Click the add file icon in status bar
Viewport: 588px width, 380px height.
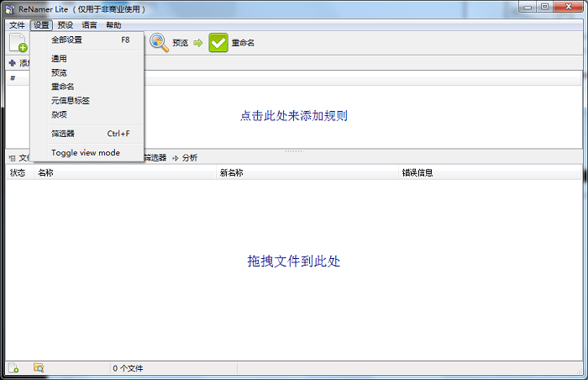coord(13,367)
